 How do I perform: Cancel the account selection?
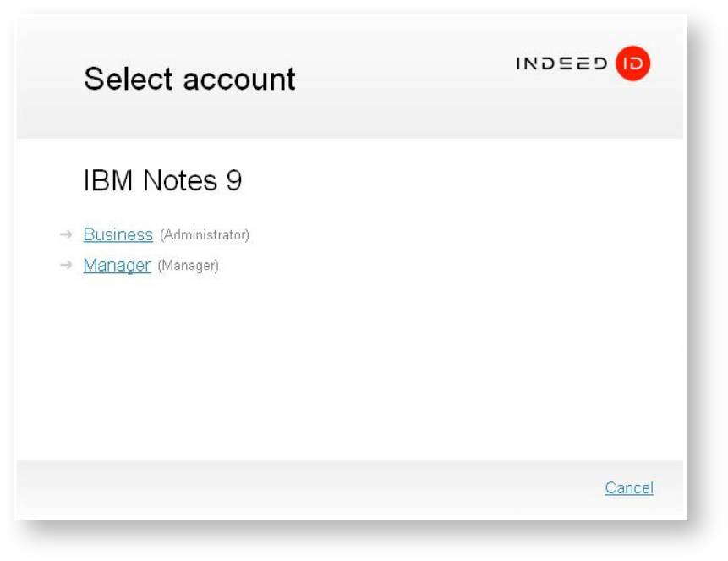(x=628, y=488)
